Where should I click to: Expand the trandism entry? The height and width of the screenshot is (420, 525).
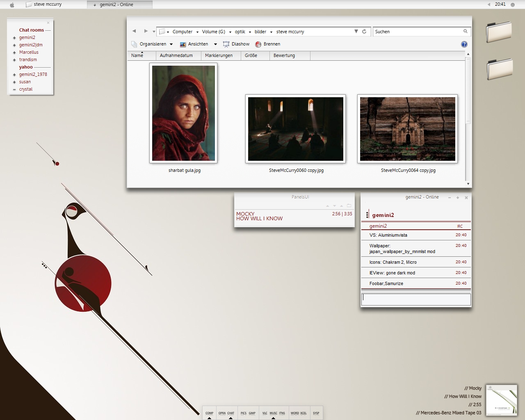click(x=14, y=60)
